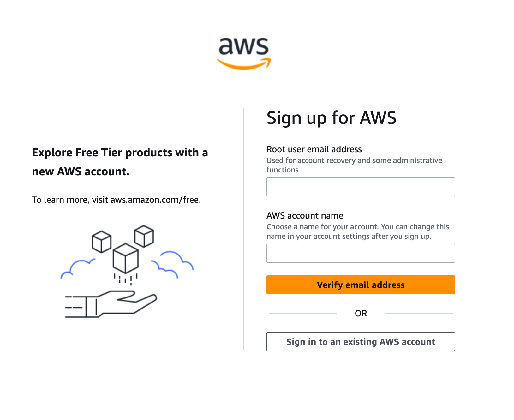Click the AWS account name label
Screen dimensions: 514x420
tap(305, 215)
